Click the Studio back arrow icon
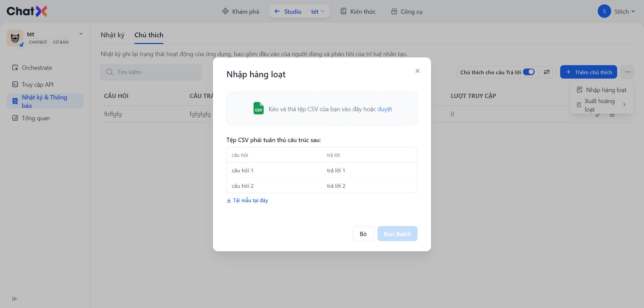Screen dimensions: 644x308 coord(277,11)
